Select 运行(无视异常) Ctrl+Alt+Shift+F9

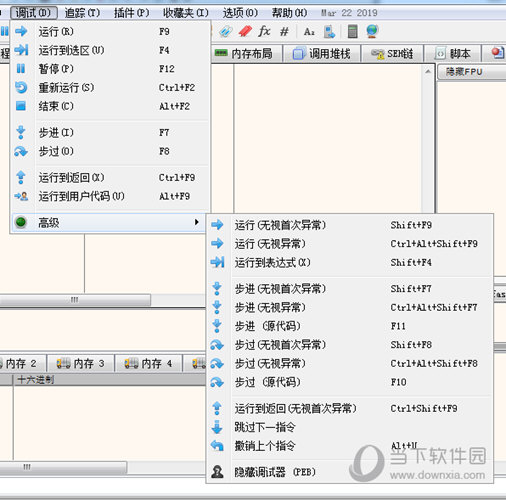(350, 244)
